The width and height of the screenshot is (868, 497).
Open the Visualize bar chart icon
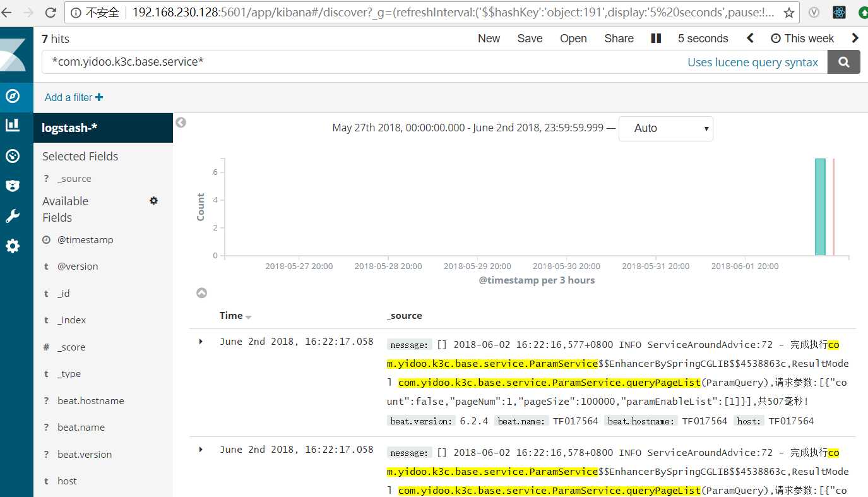coord(13,125)
